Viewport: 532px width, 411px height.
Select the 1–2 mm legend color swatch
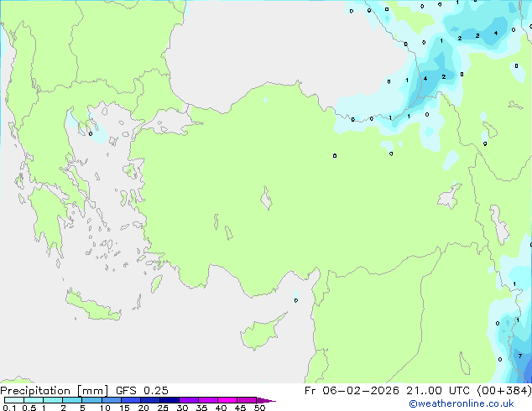click(x=53, y=400)
